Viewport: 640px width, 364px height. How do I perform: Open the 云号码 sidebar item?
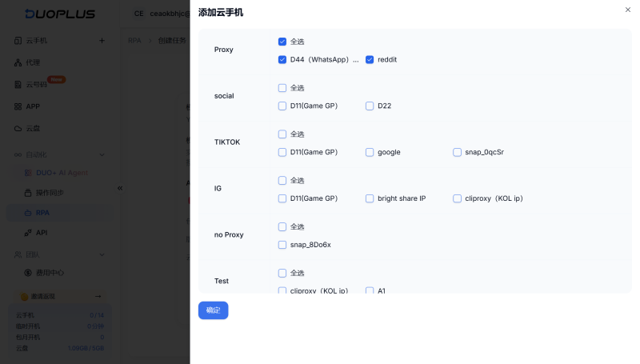[x=36, y=85]
